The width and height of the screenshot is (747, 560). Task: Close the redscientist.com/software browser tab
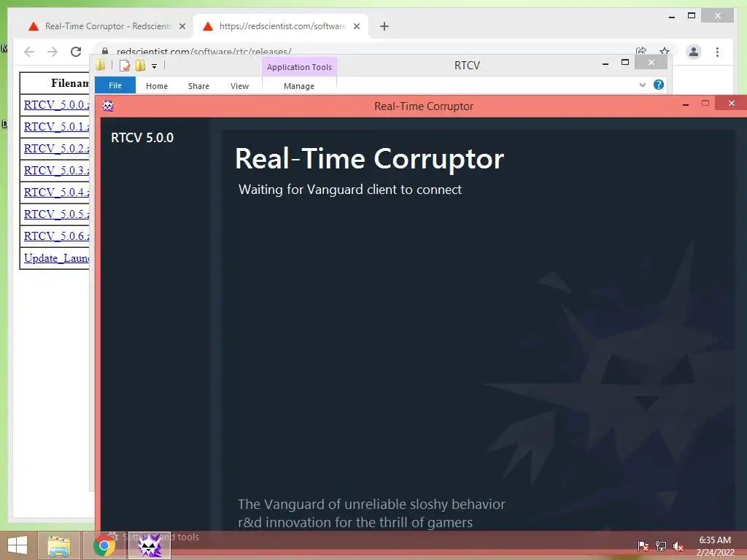(356, 26)
